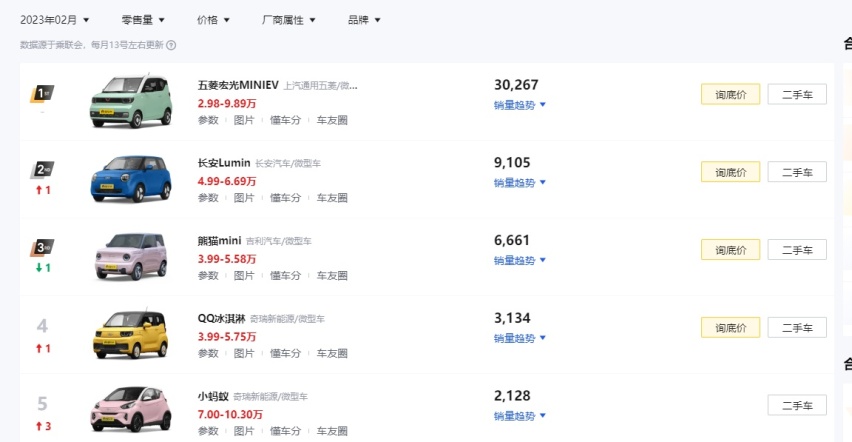Click the 3.99-5.75万 price text

[x=227, y=337]
